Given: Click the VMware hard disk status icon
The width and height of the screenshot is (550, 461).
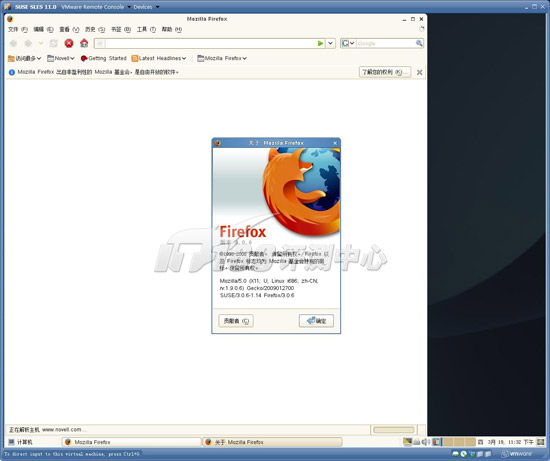Looking at the screenshot, I should tap(456, 454).
